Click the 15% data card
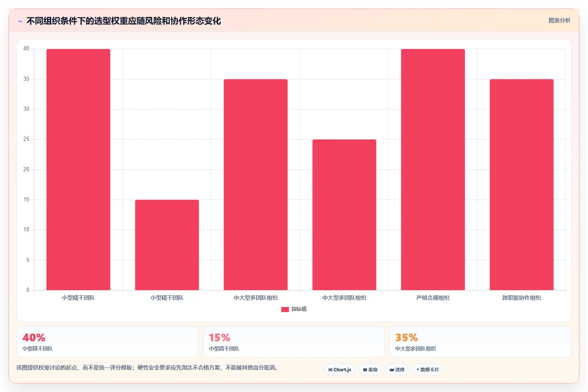Viewport: 588px width, 392px height. [294, 342]
